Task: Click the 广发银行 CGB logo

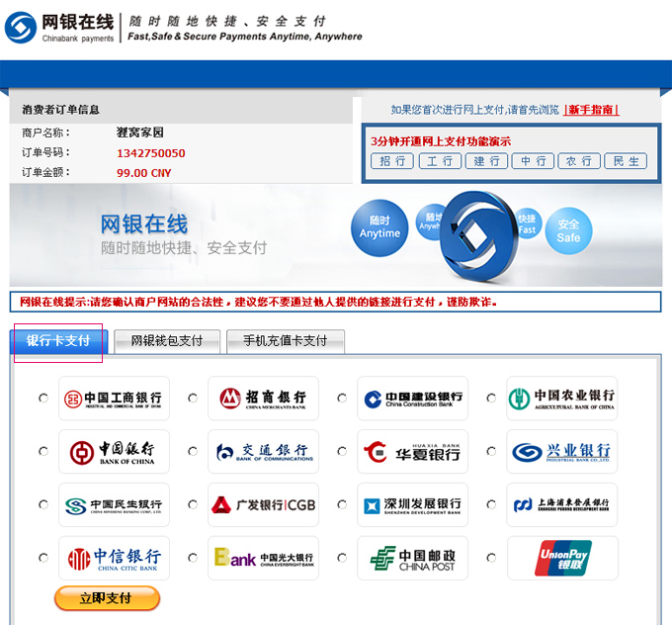Action: tap(263, 504)
